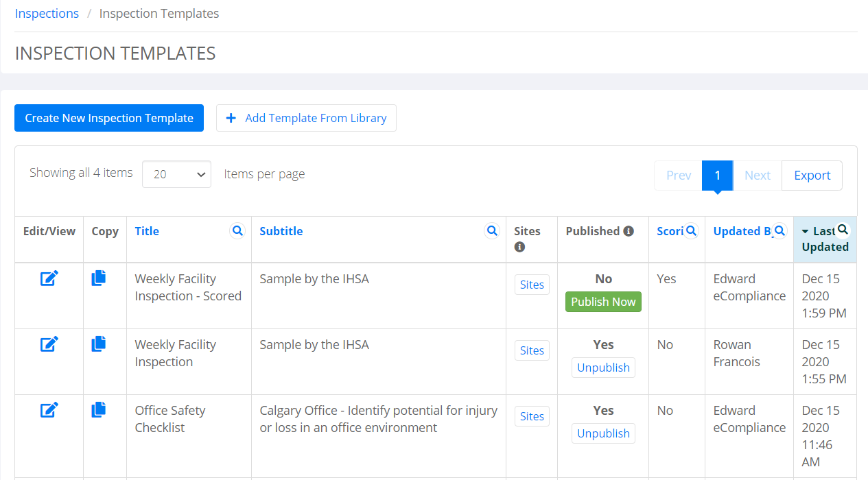
Task: Click the Next page button
Action: (758, 176)
